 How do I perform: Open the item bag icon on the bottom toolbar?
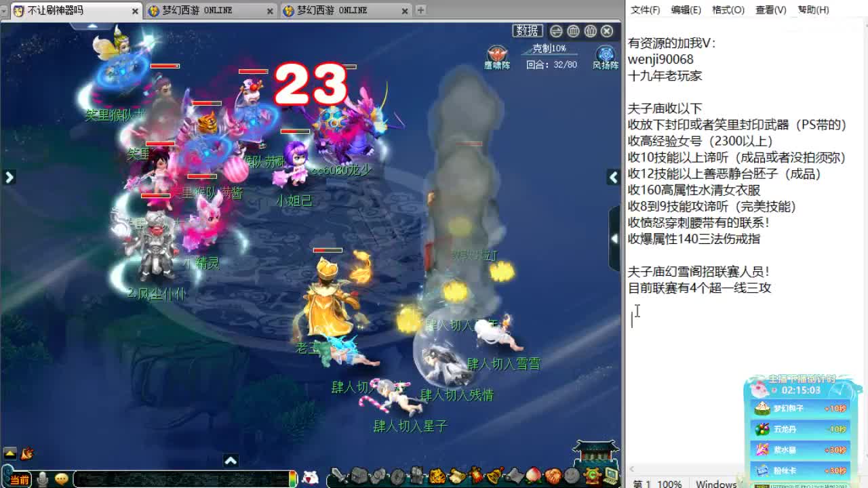point(359,476)
